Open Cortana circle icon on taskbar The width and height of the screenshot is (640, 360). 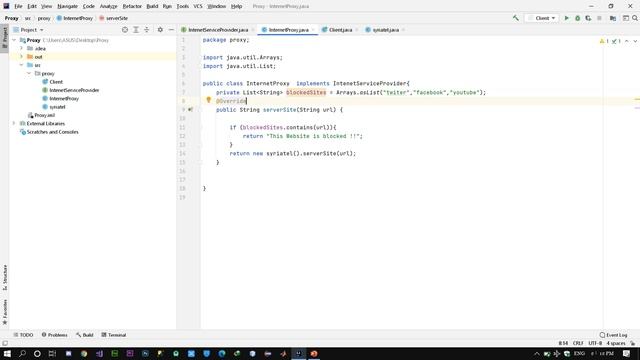(37, 353)
